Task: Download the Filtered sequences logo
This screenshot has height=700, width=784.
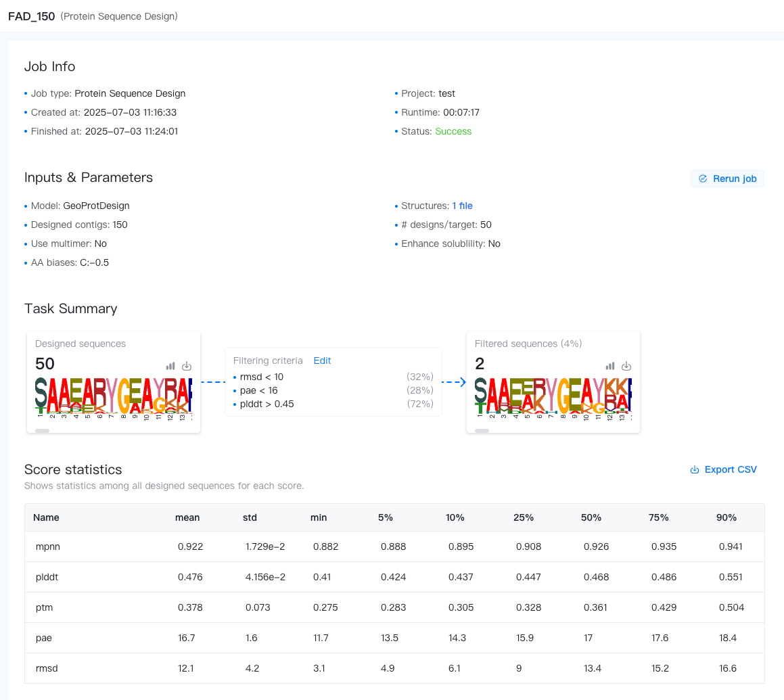Action: coord(626,367)
